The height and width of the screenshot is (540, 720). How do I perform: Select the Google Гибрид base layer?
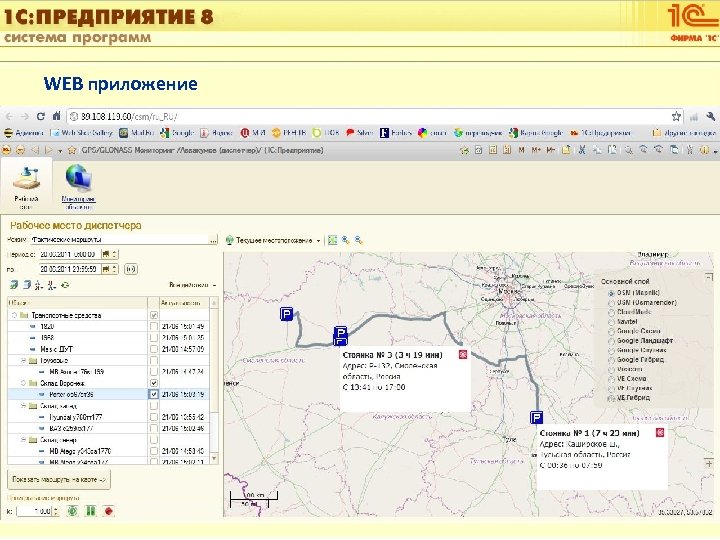pos(611,360)
